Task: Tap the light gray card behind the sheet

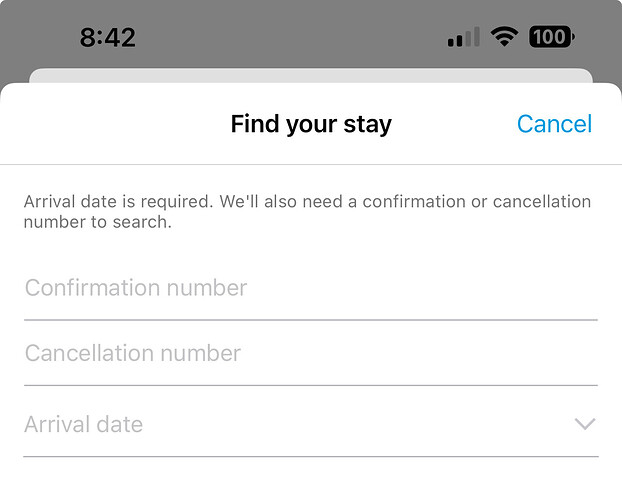Action: (311, 75)
